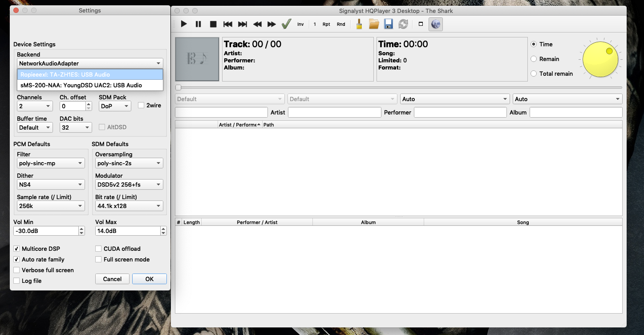644x335 pixels.
Task: Open the Sample rate 256k dropdown
Action: pos(51,206)
